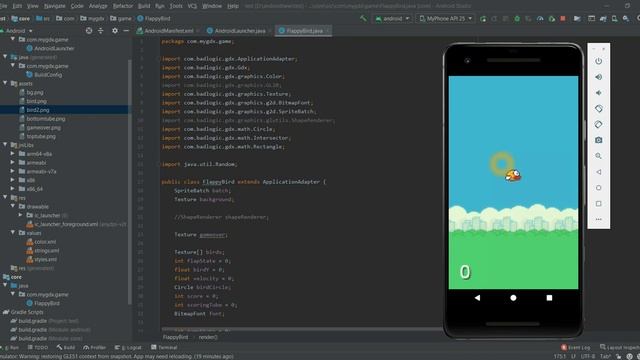Tap the Home button on the phone screen
This screenshot has height=360, width=640.
[513, 298]
